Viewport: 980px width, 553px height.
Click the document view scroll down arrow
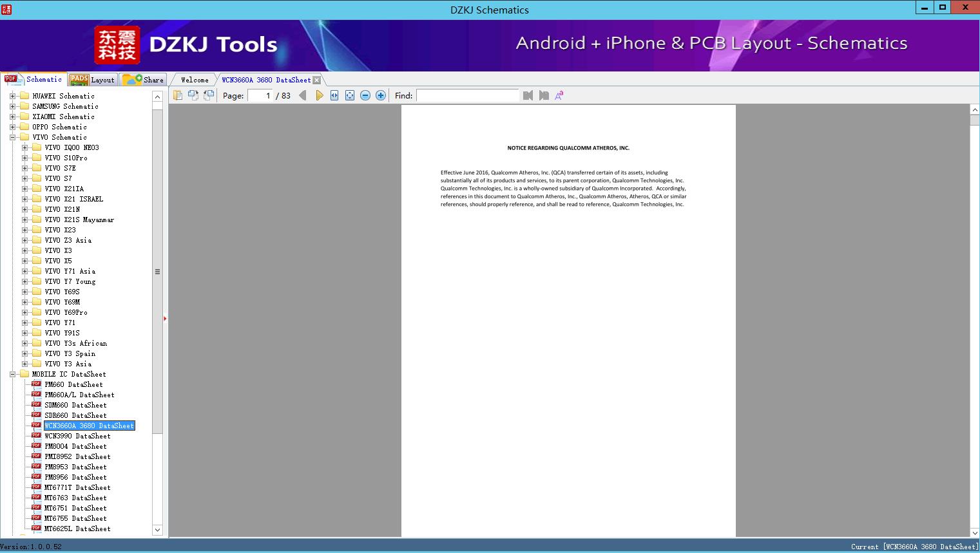(x=974, y=532)
